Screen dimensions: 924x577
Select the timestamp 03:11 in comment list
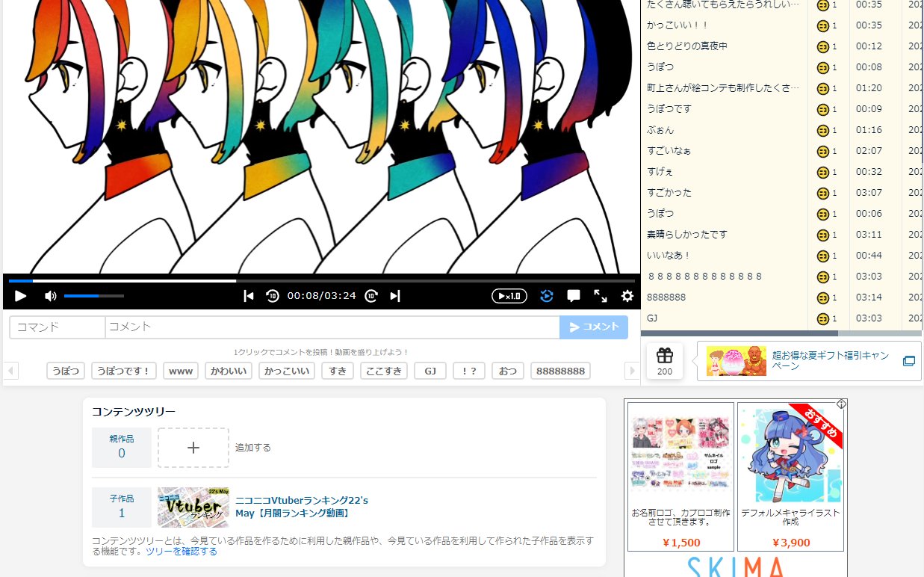869,235
